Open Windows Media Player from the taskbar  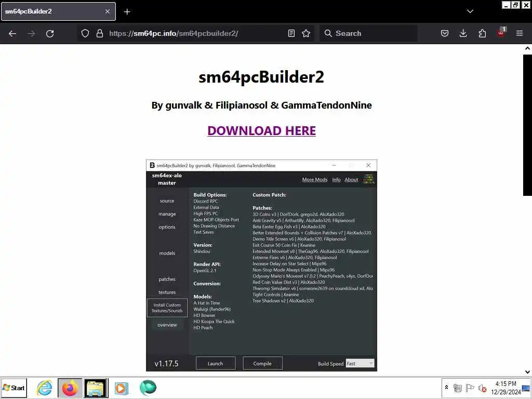coord(122,388)
